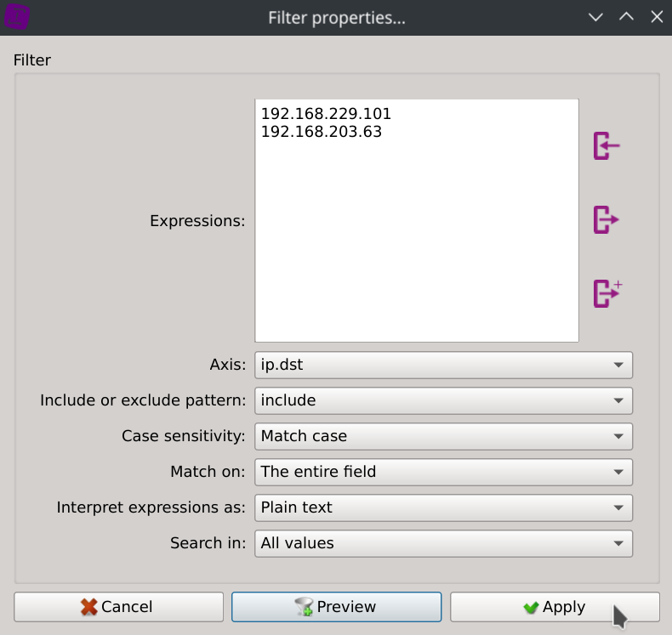Open the Axis dropdown showing ip.dst
The height and width of the screenshot is (635, 672).
click(443, 366)
